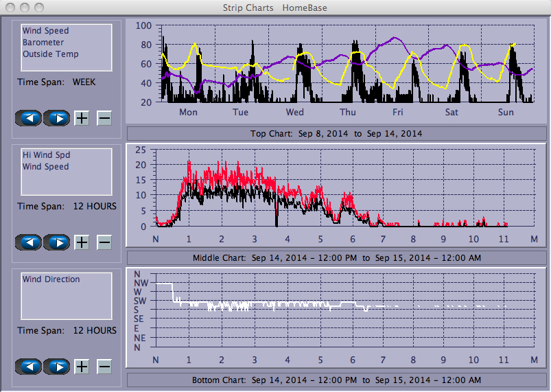
Task: Advance middle chart with right arrow
Action: [x=58, y=242]
